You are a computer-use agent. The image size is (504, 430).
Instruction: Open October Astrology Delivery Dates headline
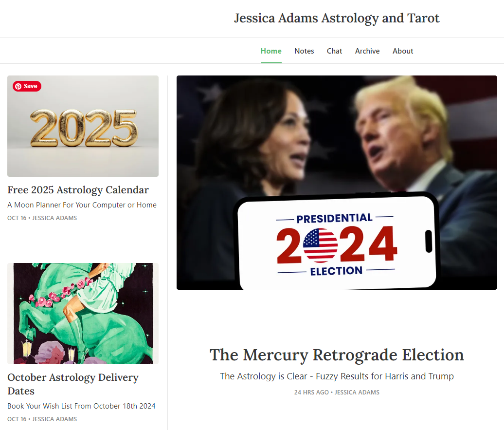point(73,384)
